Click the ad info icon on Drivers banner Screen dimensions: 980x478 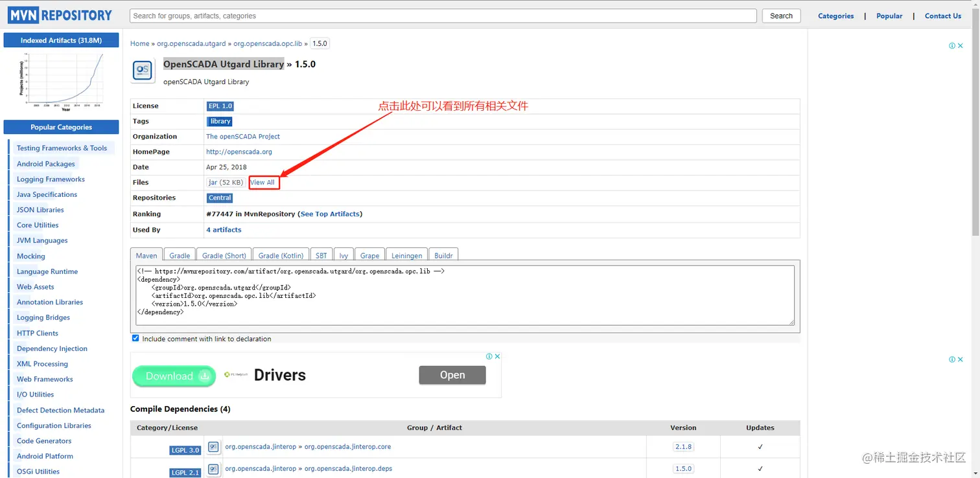490,356
